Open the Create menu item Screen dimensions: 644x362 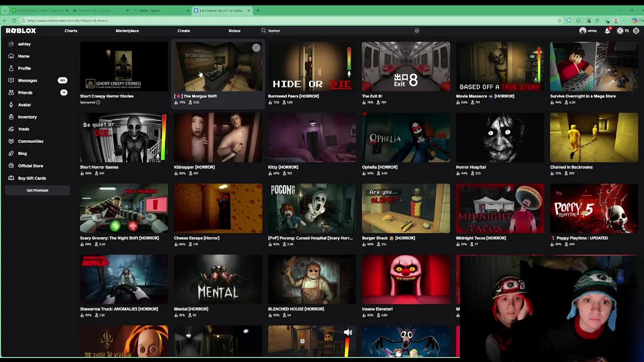184,31
